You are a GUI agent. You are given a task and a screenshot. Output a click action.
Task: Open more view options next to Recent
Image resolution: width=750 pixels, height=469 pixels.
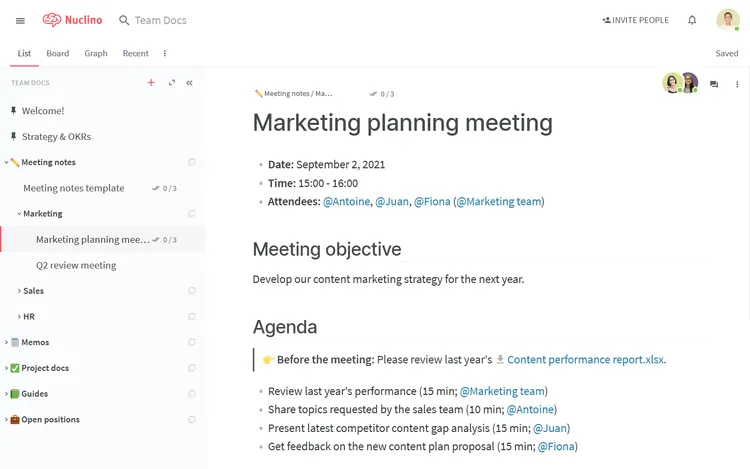[x=165, y=54]
